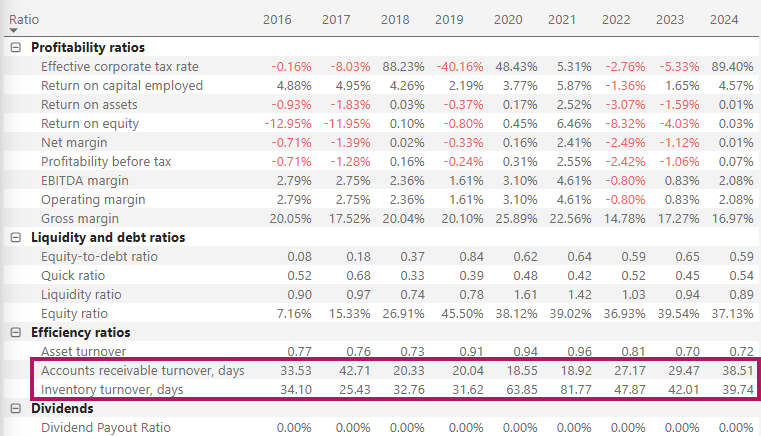Collapse the Efficiency ratios group
761x436 pixels.
[15, 333]
